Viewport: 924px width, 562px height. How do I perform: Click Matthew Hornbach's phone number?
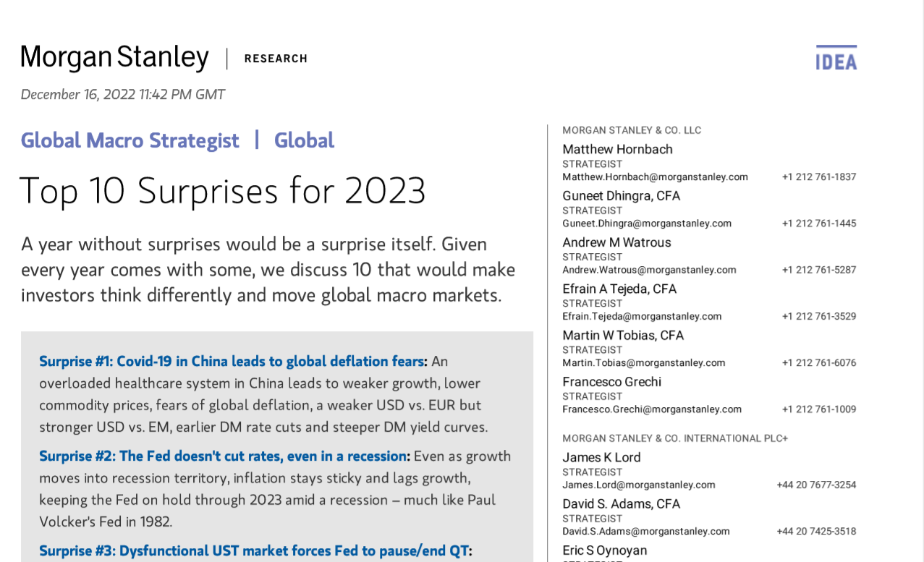point(818,176)
